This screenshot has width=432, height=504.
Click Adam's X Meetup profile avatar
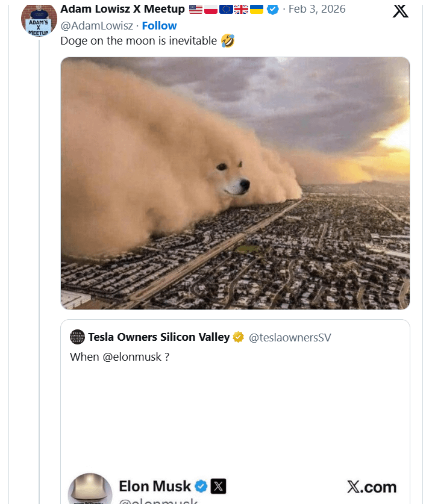pos(39,19)
